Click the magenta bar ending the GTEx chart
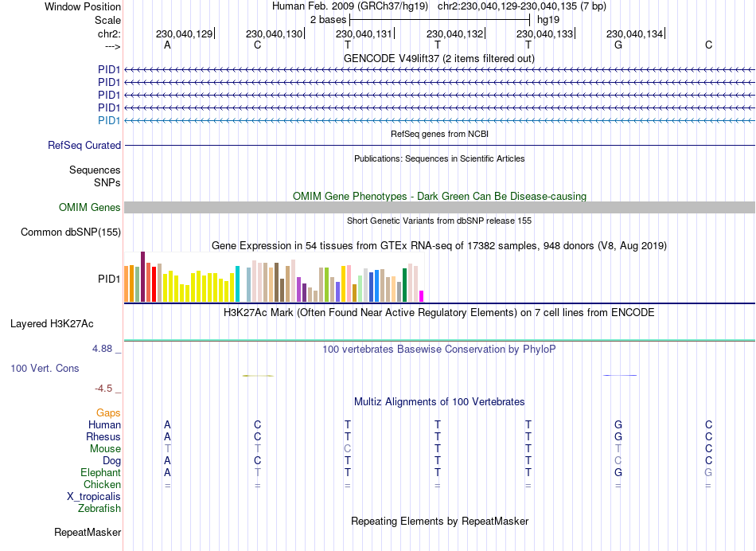The image size is (756, 551). [x=422, y=296]
